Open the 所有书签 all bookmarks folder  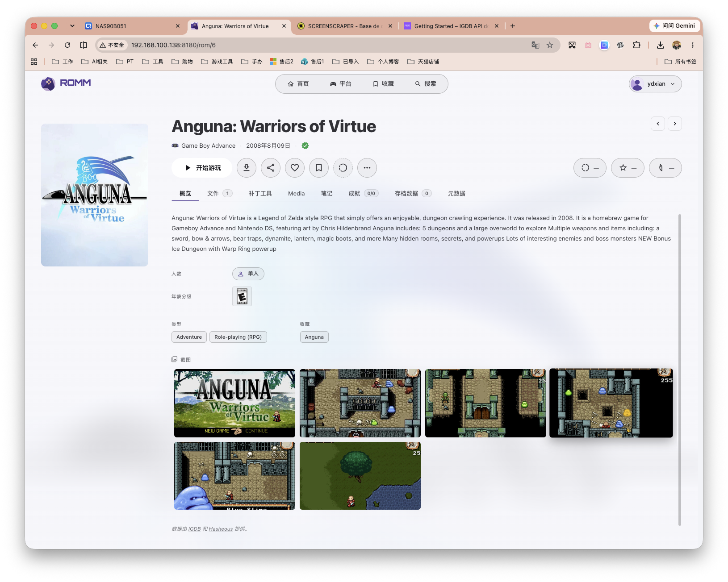pyautogui.click(x=681, y=62)
